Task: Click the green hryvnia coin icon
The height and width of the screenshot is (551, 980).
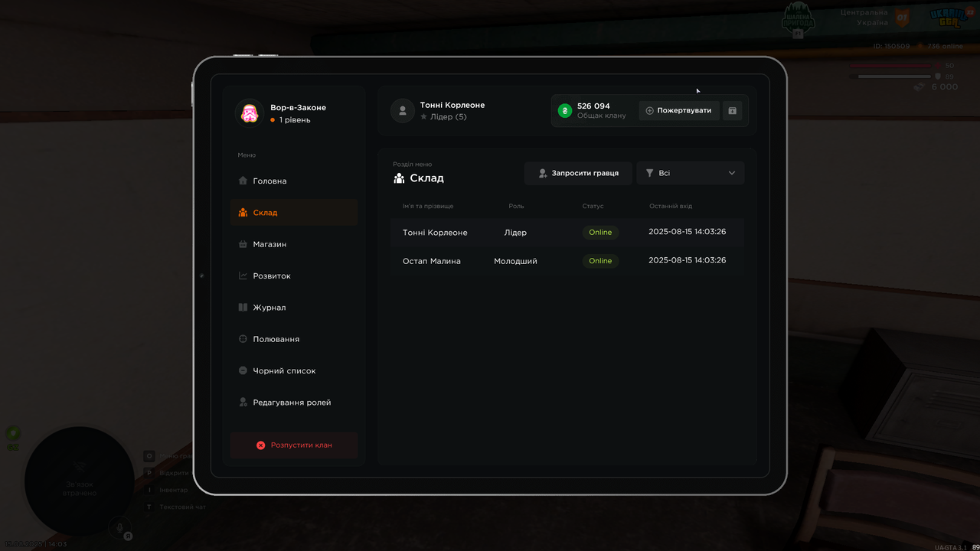Action: pyautogui.click(x=565, y=111)
